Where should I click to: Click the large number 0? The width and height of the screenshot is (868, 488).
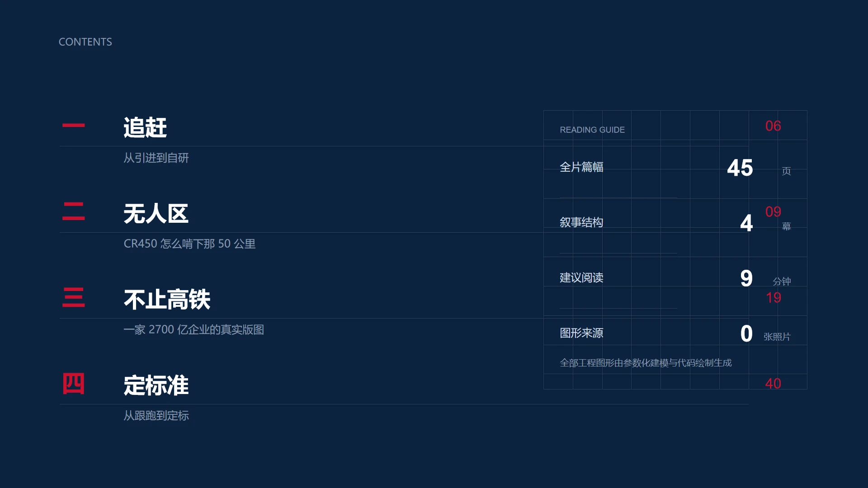click(x=746, y=333)
